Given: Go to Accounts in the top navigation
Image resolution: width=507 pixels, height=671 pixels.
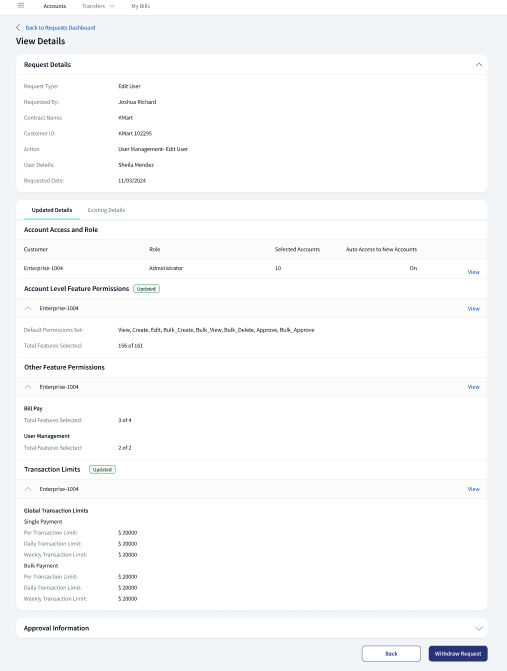Looking at the screenshot, I should click(x=55, y=6).
